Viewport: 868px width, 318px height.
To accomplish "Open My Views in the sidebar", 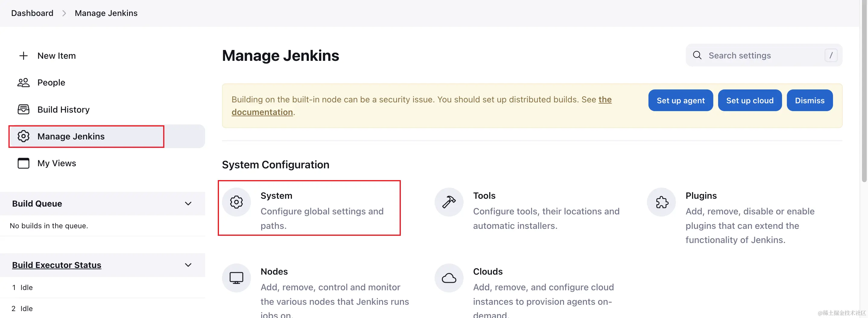I will [57, 163].
